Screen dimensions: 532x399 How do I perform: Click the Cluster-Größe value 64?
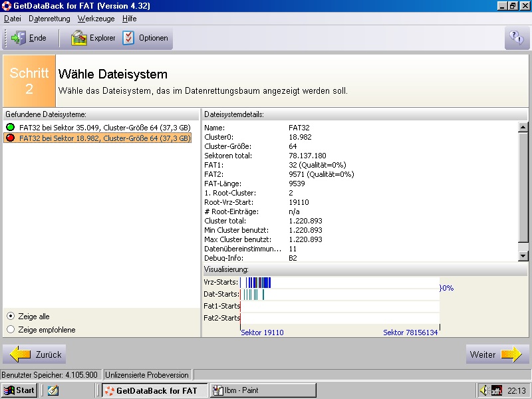pos(293,146)
